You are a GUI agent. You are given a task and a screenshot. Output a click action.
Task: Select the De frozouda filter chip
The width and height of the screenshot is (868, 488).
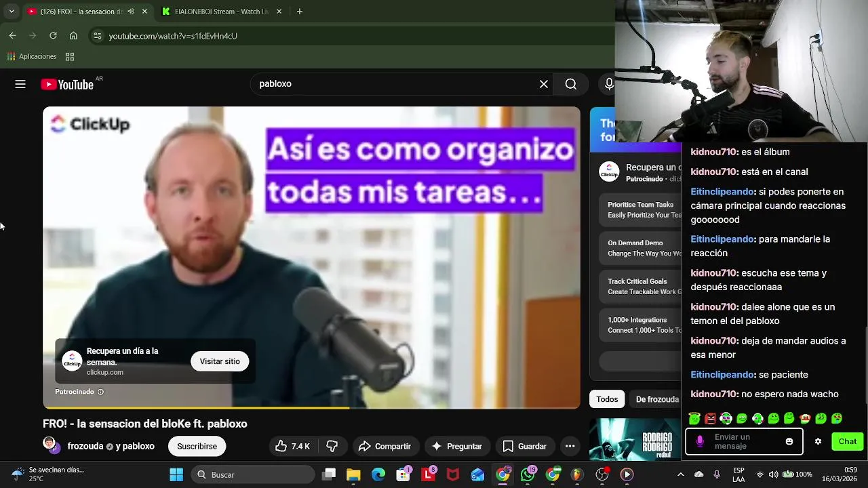pyautogui.click(x=656, y=399)
